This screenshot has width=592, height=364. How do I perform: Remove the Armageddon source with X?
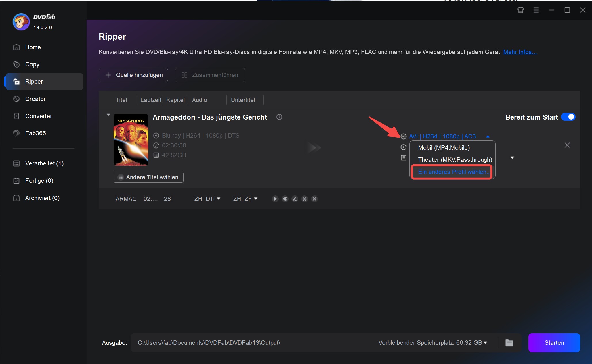point(567,145)
